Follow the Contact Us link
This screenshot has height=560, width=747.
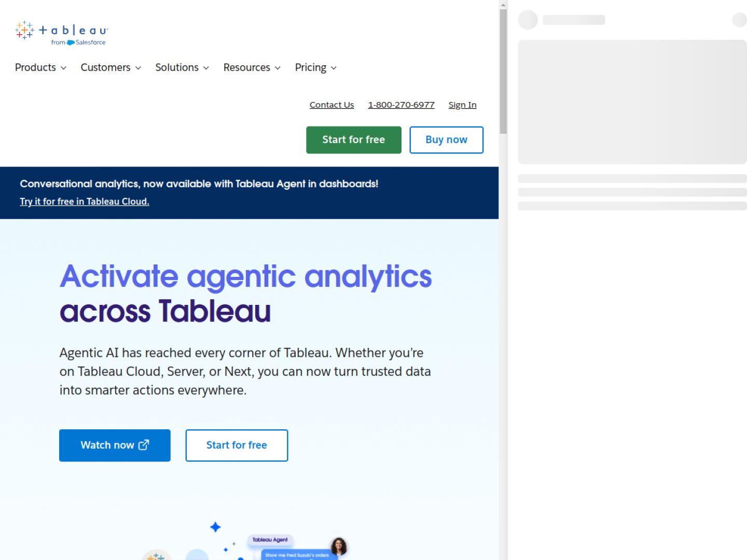pyautogui.click(x=331, y=105)
